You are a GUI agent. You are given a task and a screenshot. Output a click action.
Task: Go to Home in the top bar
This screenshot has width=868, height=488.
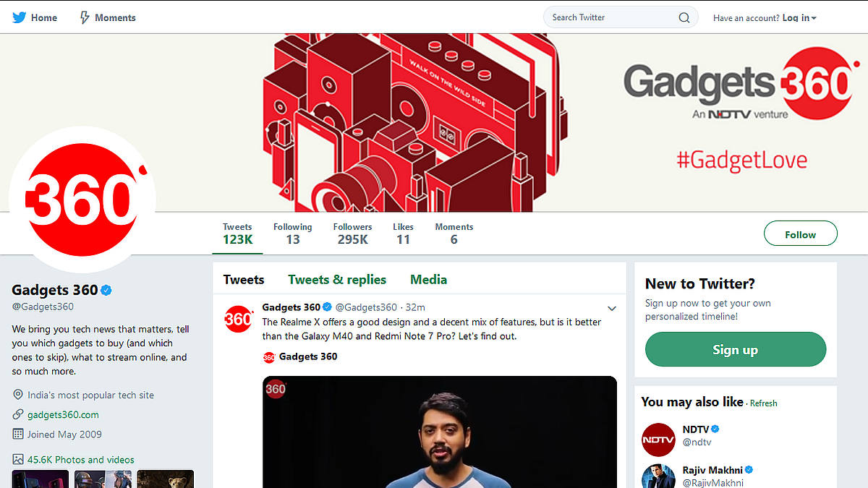point(44,17)
